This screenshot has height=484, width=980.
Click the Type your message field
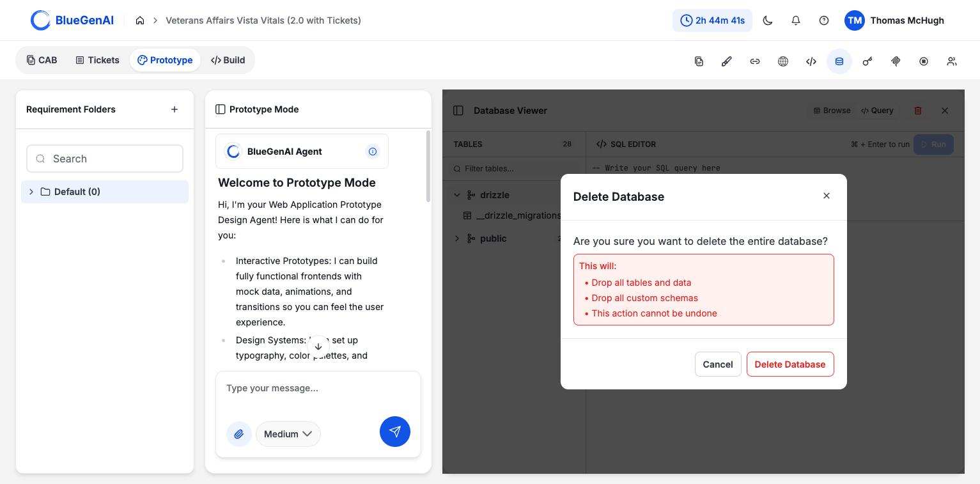[318, 388]
